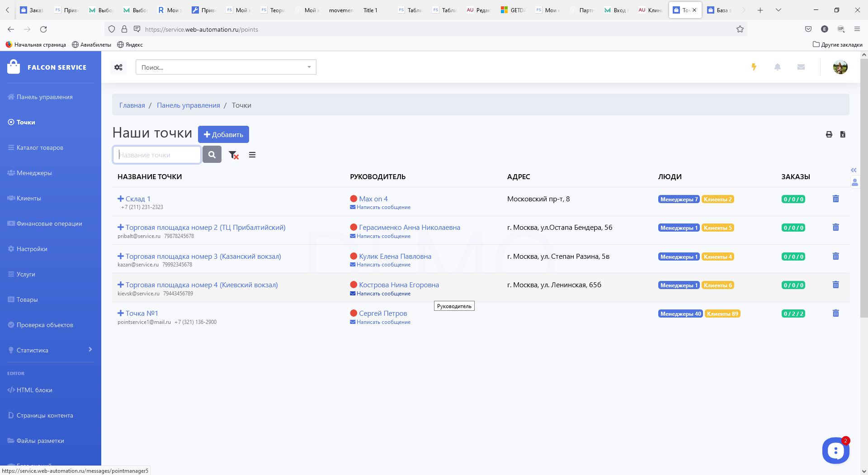Click the lightning bolt icon in header
Viewport: 868px width, 475px height.
point(754,67)
